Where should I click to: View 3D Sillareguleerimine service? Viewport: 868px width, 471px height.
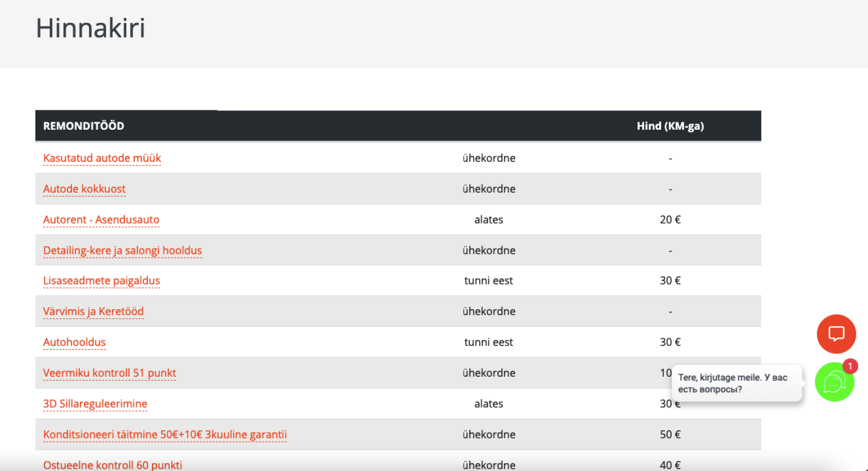(95, 404)
